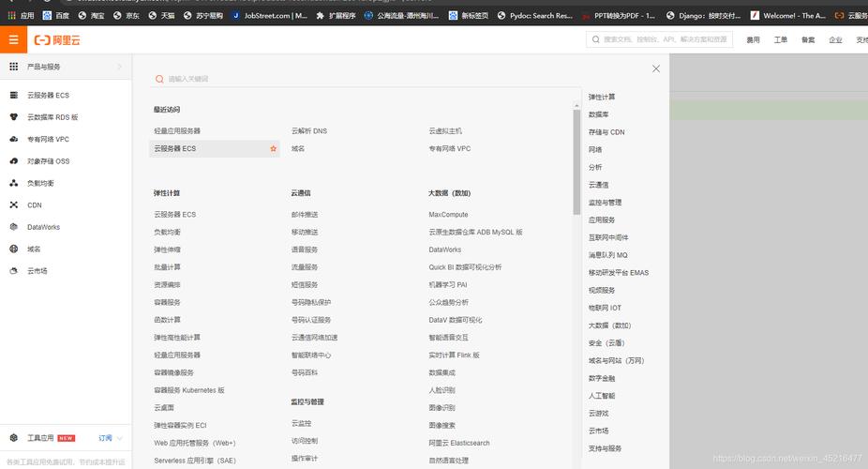The height and width of the screenshot is (469, 868).
Task: Jump to 弹性计算 in right category list
Action: [602, 97]
